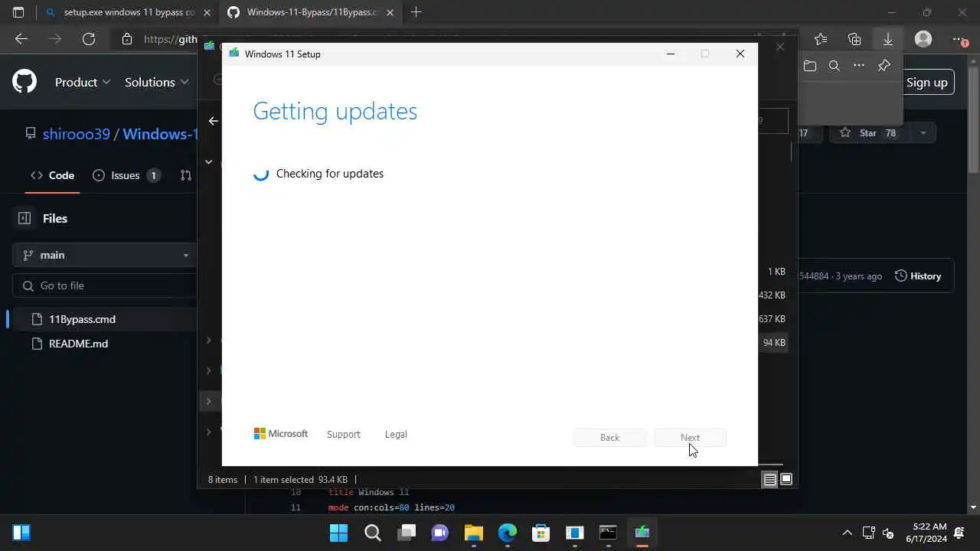Select the 94 KB file row in Explorer
The width and height of the screenshot is (980, 551).
tap(773, 343)
